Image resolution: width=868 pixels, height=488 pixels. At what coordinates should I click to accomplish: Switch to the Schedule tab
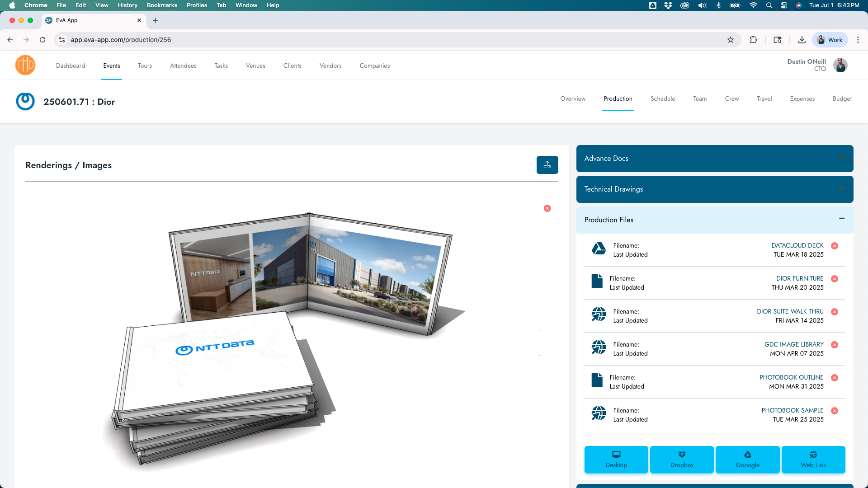pos(662,99)
